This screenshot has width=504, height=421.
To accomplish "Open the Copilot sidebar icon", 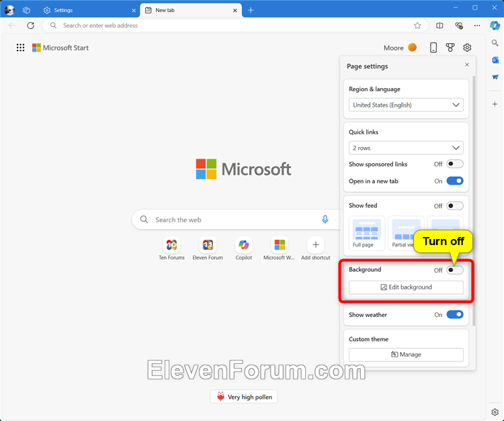I will point(495,26).
